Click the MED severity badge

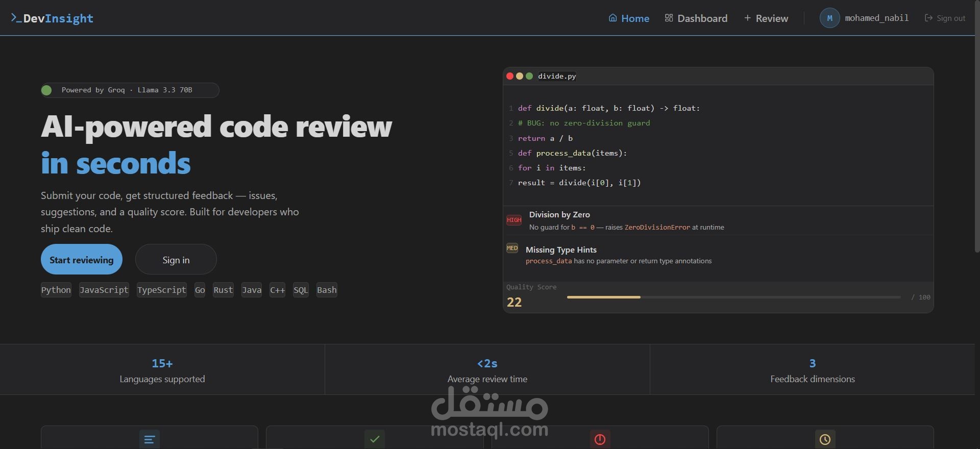(512, 248)
